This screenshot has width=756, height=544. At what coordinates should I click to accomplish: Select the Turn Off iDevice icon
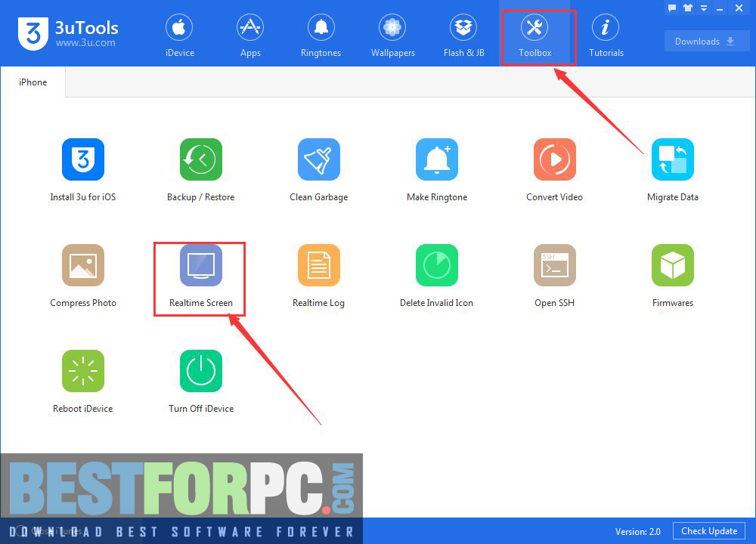201,371
